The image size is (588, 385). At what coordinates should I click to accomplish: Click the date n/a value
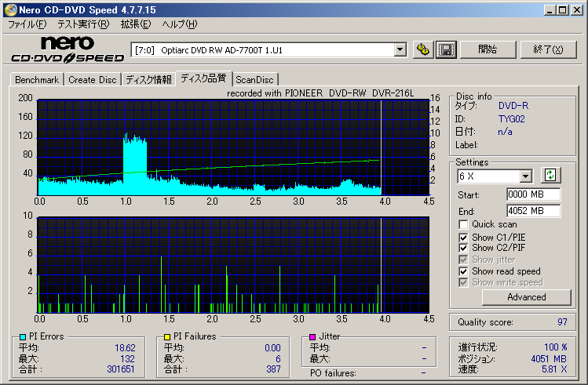point(505,132)
